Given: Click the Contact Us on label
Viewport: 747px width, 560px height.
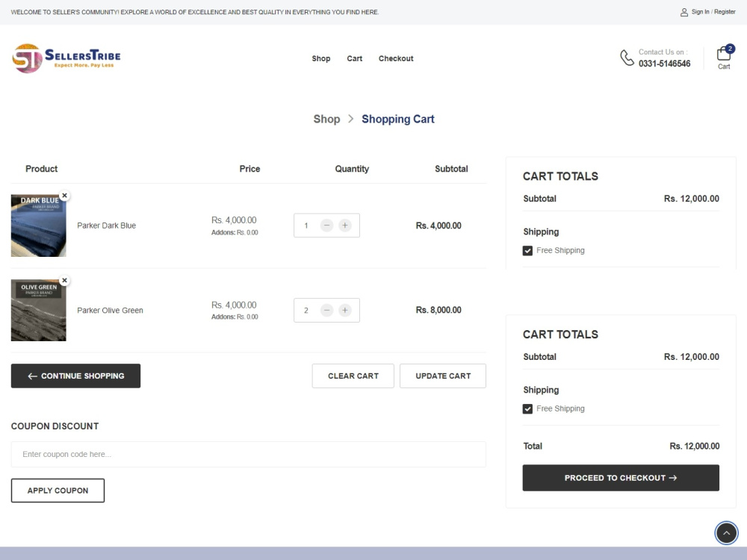Looking at the screenshot, I should pos(663,52).
